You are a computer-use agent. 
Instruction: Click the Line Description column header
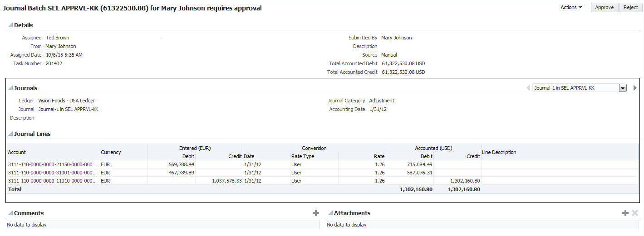pos(499,152)
